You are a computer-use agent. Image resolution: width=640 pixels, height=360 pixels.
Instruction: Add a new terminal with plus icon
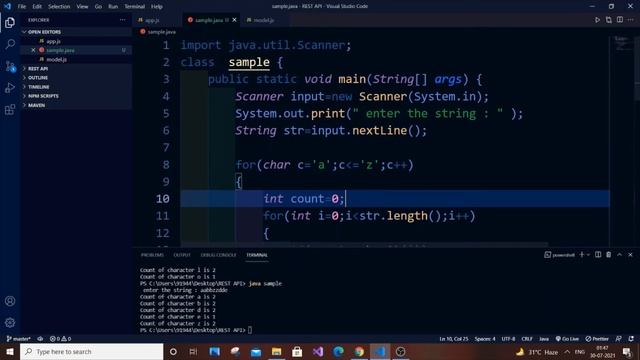(582, 255)
